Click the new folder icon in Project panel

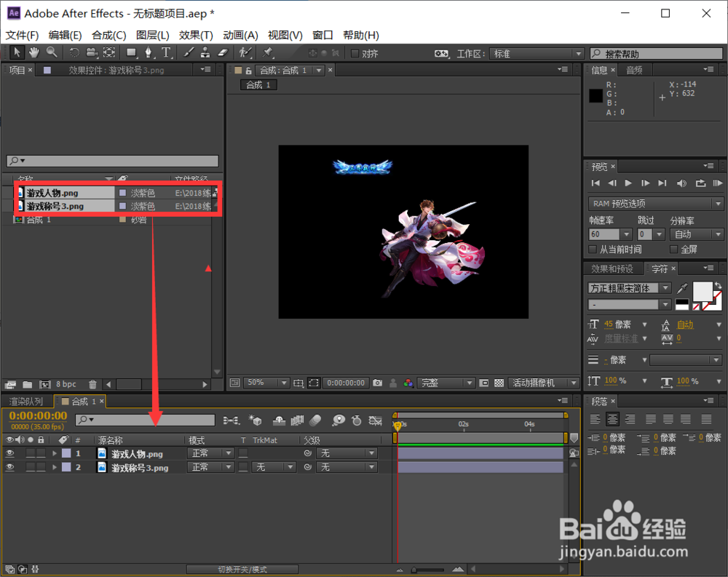(28, 384)
